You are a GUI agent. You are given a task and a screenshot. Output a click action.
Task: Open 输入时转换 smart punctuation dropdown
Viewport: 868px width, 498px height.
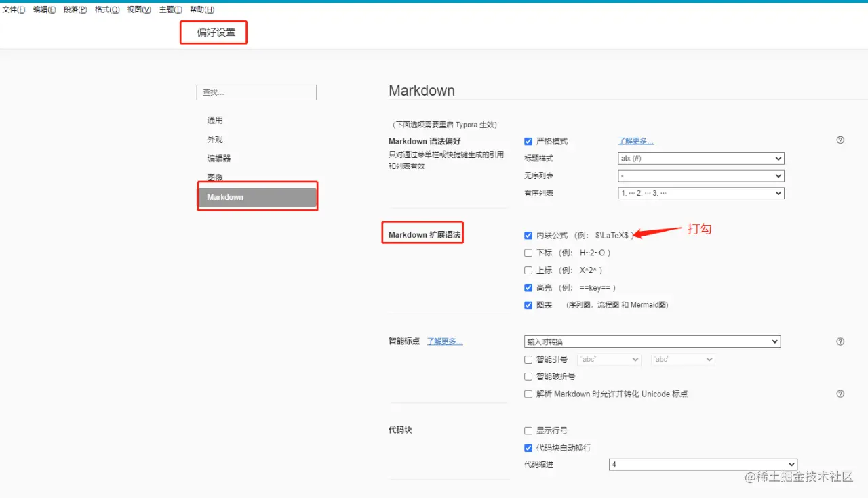pyautogui.click(x=652, y=341)
